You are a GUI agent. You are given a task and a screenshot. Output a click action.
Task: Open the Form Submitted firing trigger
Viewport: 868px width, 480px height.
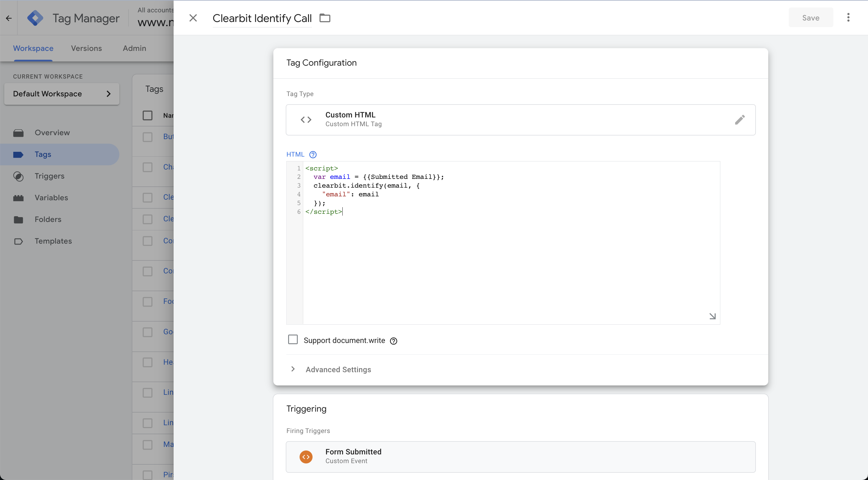coord(520,457)
